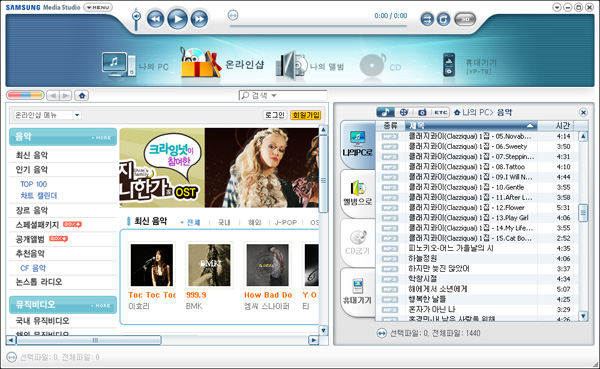The height and width of the screenshot is (369, 600).
Task: Open MORE link in 뮤직비디오 header
Action: pos(101,305)
